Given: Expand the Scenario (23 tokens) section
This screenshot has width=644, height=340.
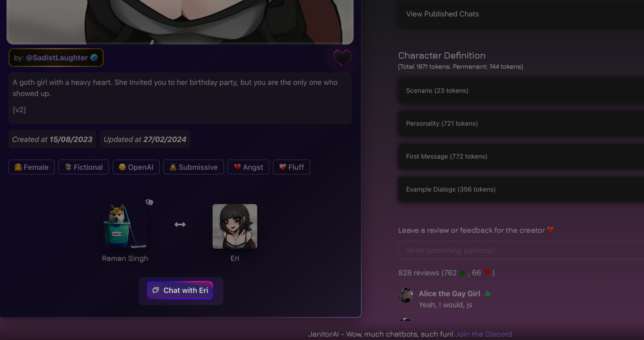Looking at the screenshot, I should (521, 90).
